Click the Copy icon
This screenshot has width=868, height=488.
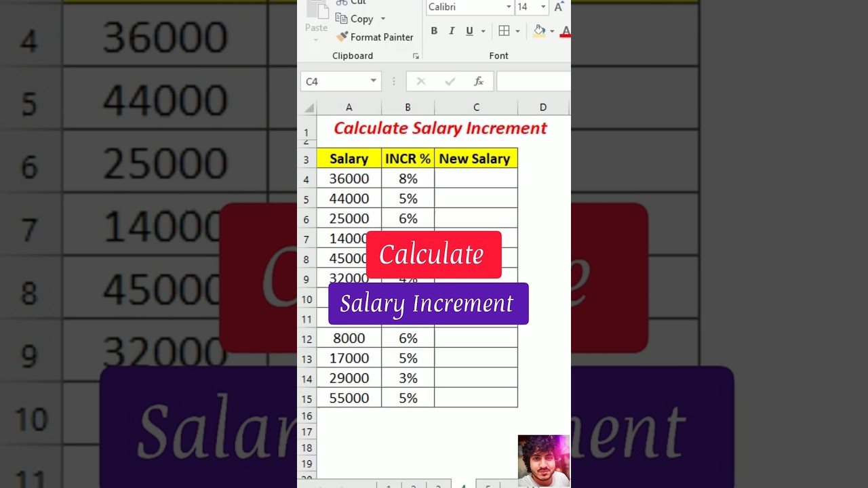pos(341,18)
